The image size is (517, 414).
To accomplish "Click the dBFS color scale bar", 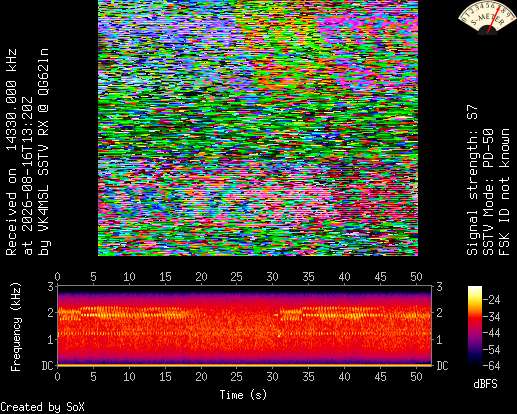I will tap(475, 326).
